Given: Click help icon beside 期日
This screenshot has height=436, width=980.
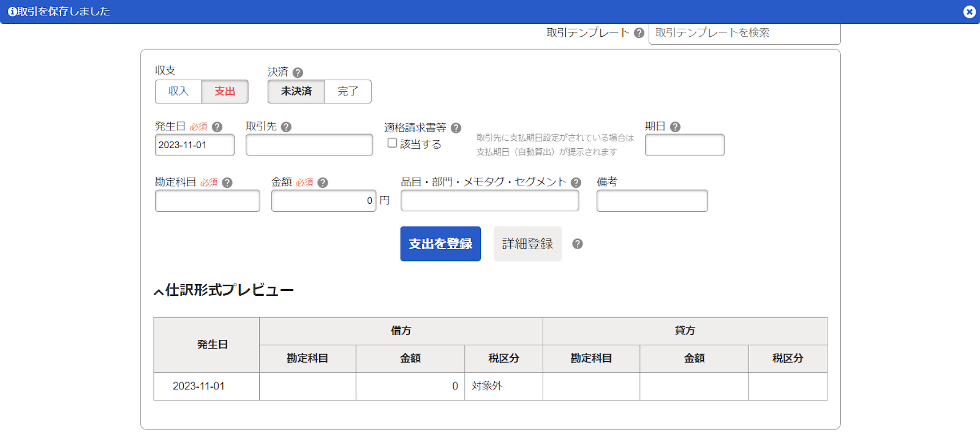Looking at the screenshot, I should click(x=675, y=127).
